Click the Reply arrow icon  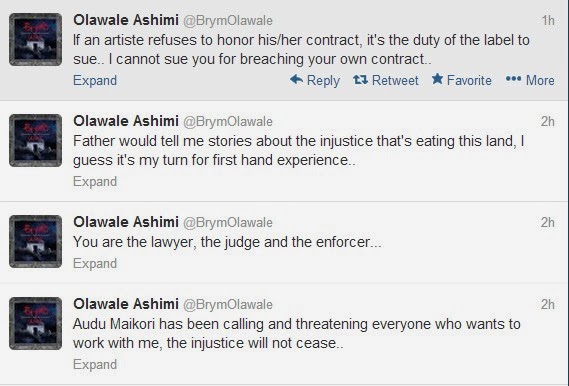pos(296,79)
